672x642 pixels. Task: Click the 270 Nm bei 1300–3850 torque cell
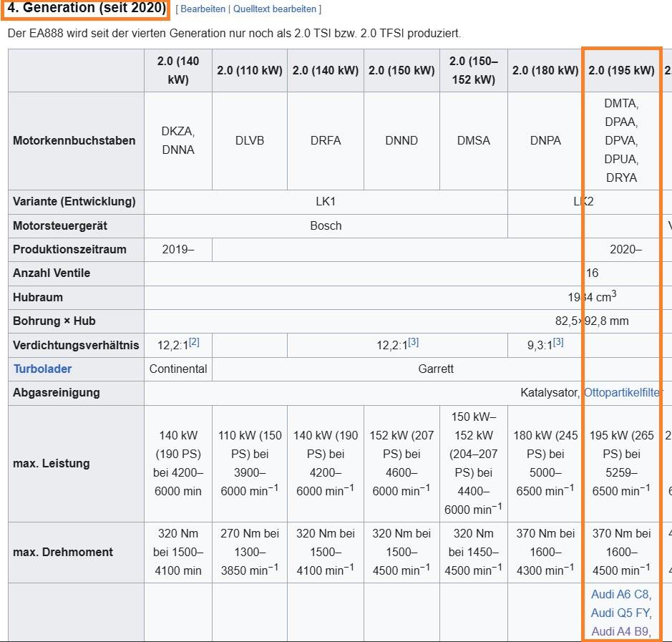tap(250, 553)
